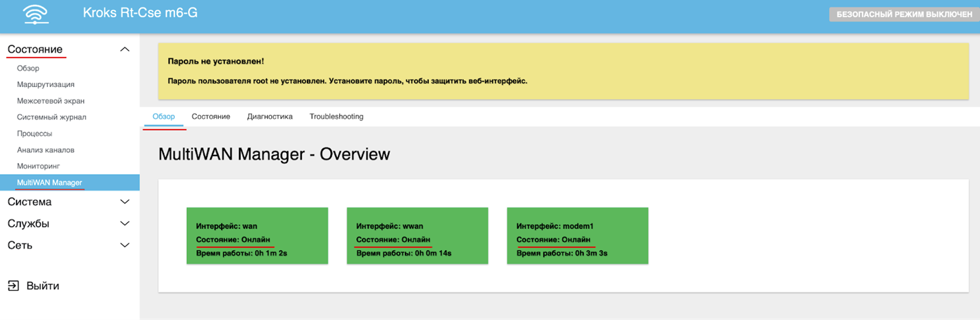Click the safe mode status badge

coord(904,14)
